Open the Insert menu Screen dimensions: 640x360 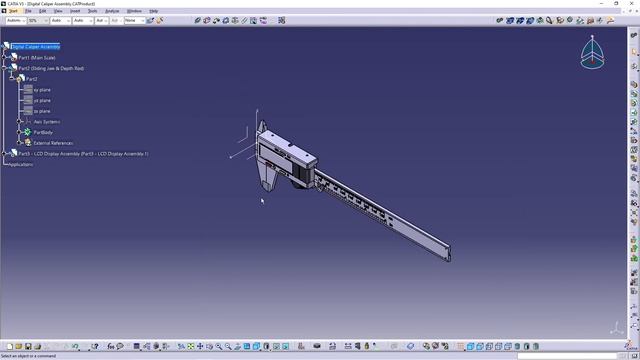tap(75, 11)
